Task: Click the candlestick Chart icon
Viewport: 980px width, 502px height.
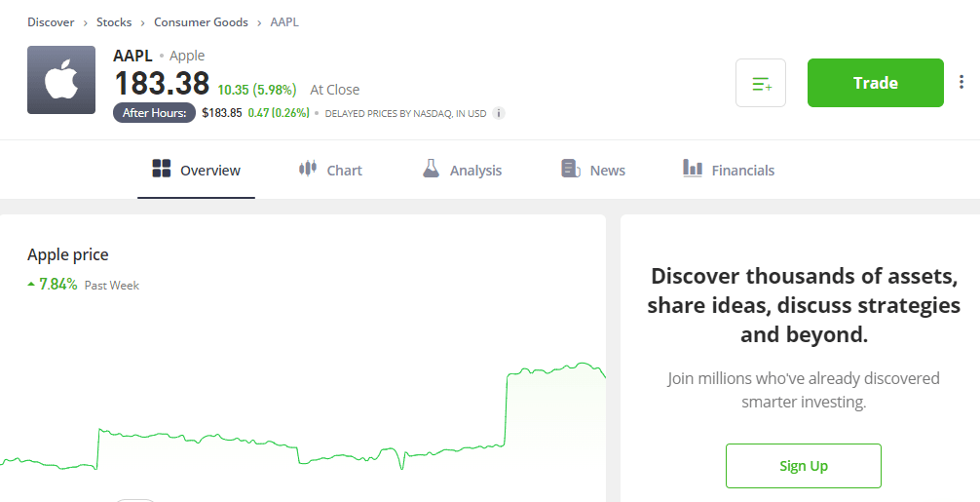Action: [308, 169]
